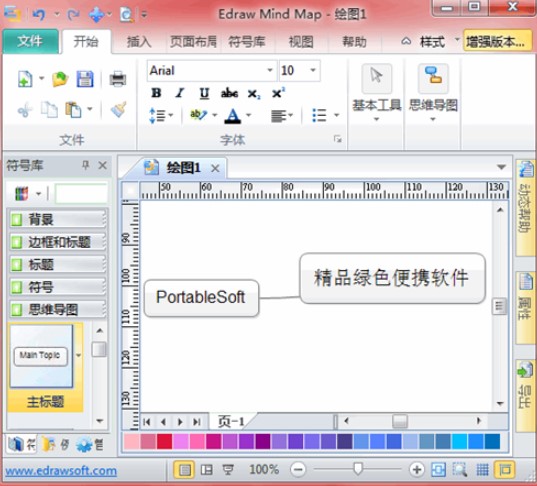Click the Save floppy disk icon
Viewport: 537px width, 486px height.
pyautogui.click(x=85, y=79)
